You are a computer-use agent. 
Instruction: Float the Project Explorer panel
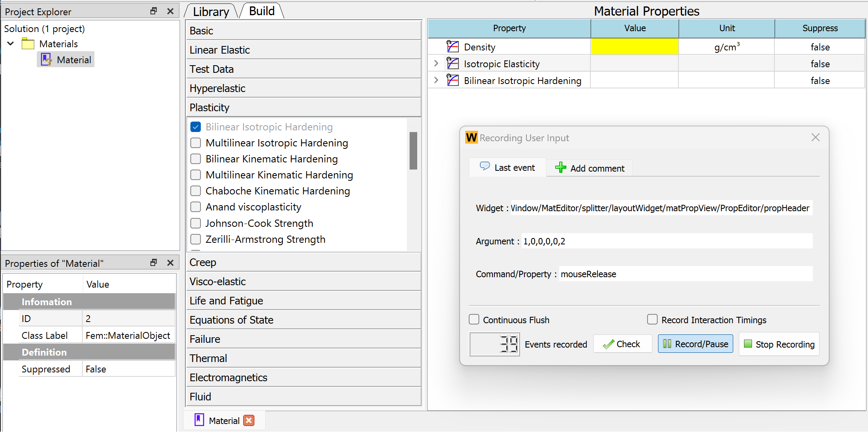point(154,11)
